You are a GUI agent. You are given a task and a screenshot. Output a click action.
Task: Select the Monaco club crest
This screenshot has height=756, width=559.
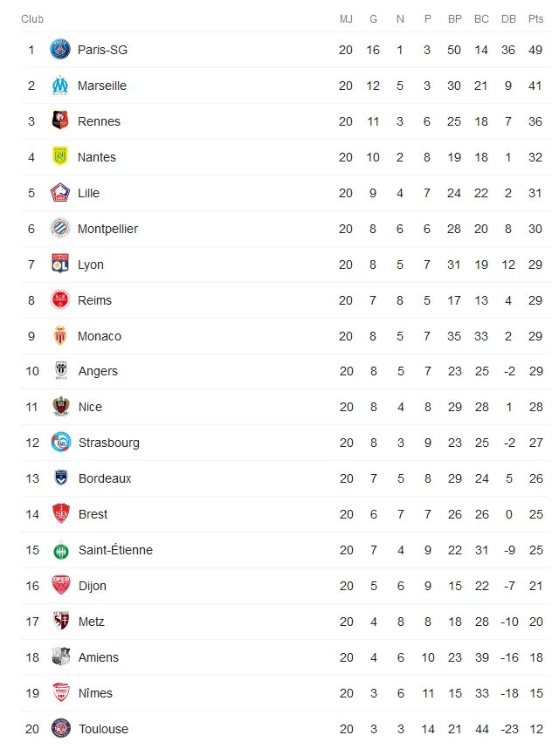click(x=60, y=335)
